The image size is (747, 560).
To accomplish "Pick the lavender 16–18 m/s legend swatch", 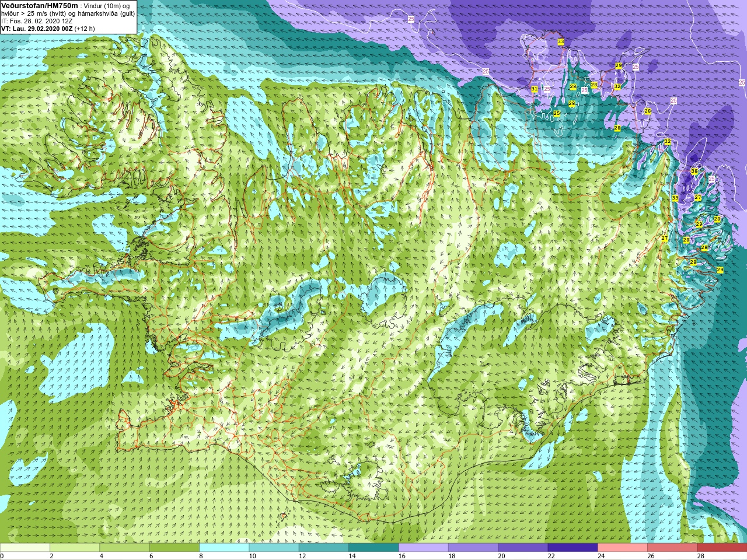I will tap(423, 547).
